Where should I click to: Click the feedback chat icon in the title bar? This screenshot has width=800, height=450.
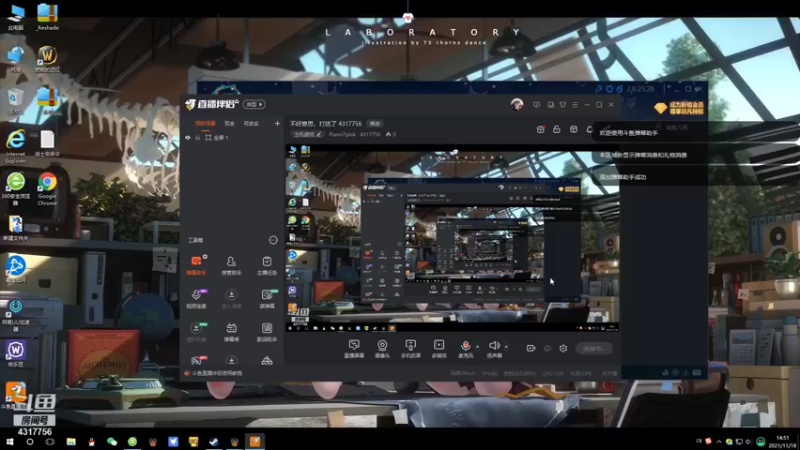(x=536, y=105)
